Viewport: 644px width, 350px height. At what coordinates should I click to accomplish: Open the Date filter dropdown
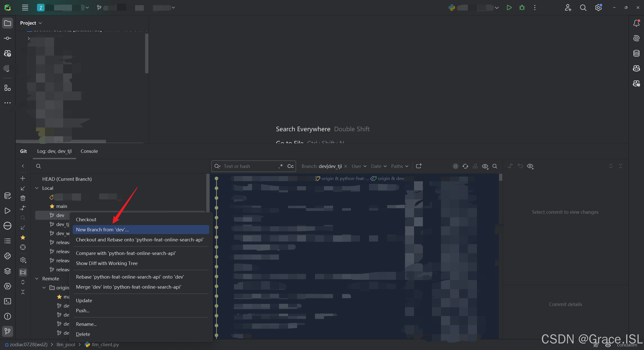(379, 166)
